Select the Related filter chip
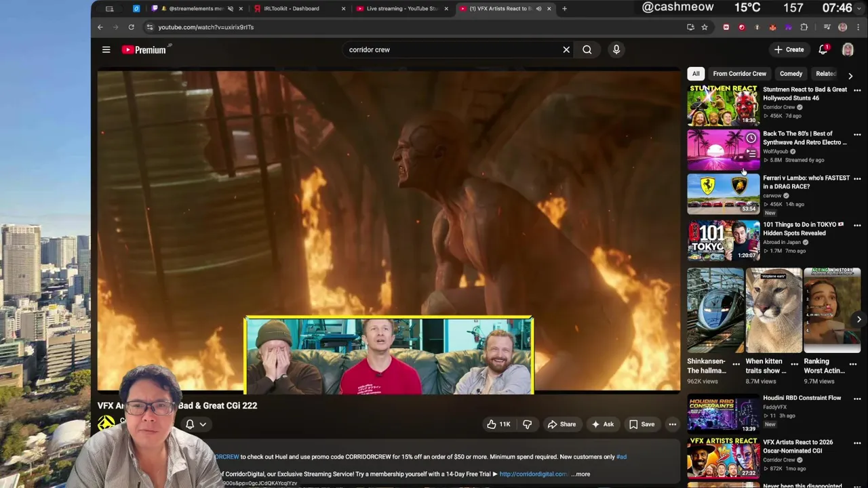 tap(825, 74)
